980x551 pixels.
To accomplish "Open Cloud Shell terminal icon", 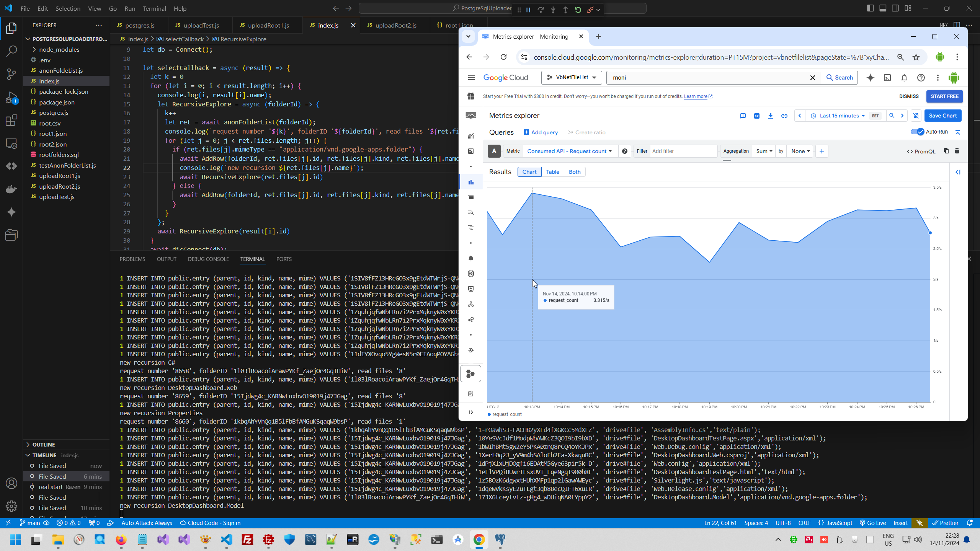I will (x=887, y=78).
